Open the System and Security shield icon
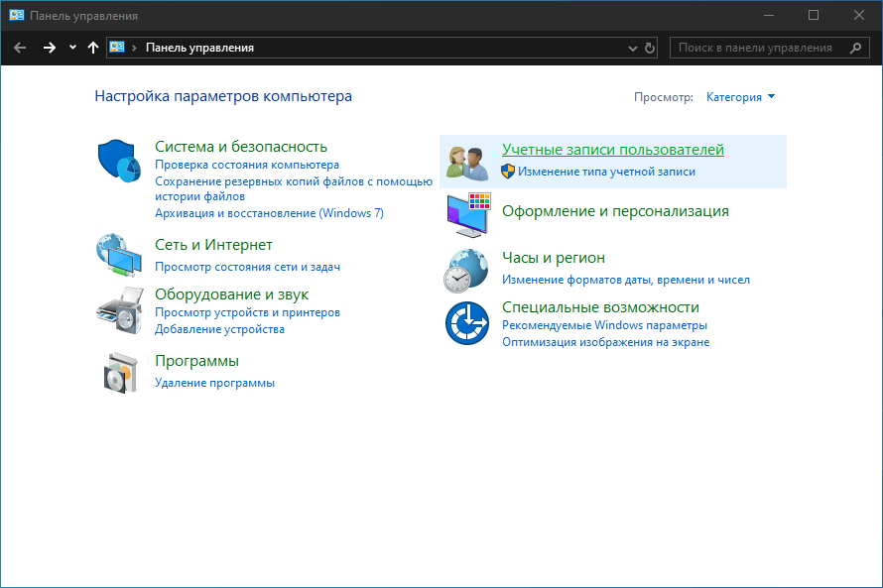The width and height of the screenshot is (883, 588). point(119,161)
